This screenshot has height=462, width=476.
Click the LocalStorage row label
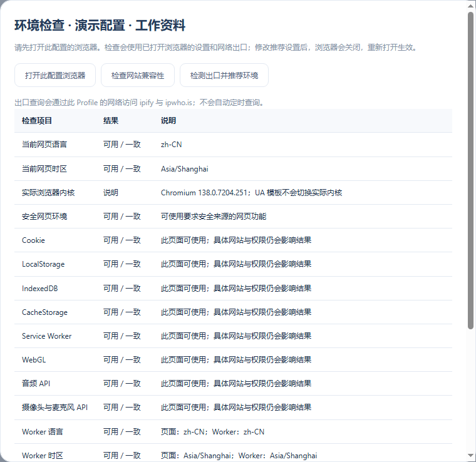43,264
